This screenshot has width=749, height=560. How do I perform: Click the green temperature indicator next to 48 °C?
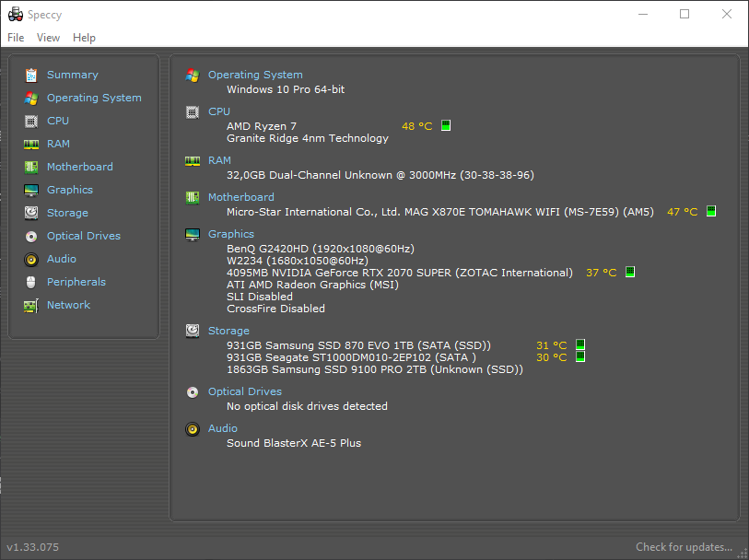[446, 125]
